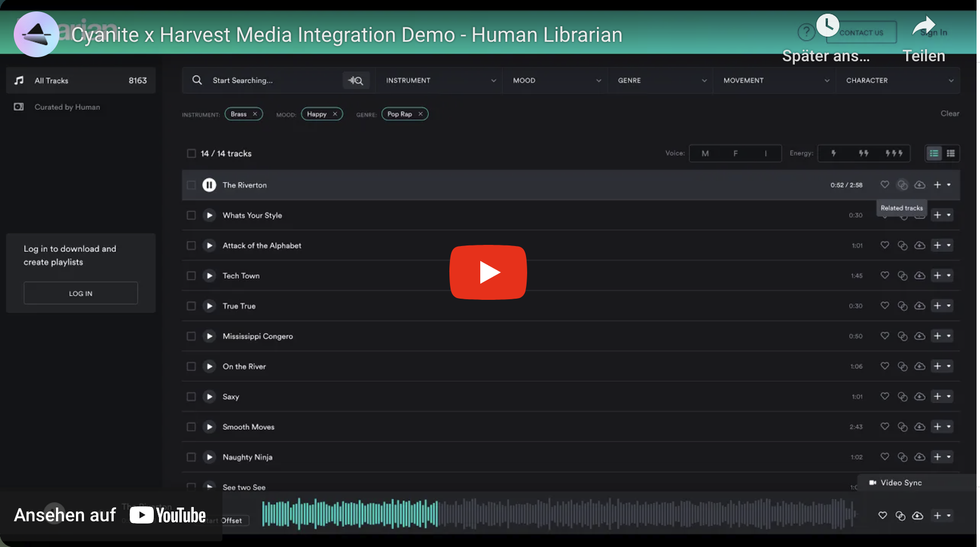Screen dimensions: 980x547
Task: Show related tracks for On the River
Action: [x=902, y=366]
